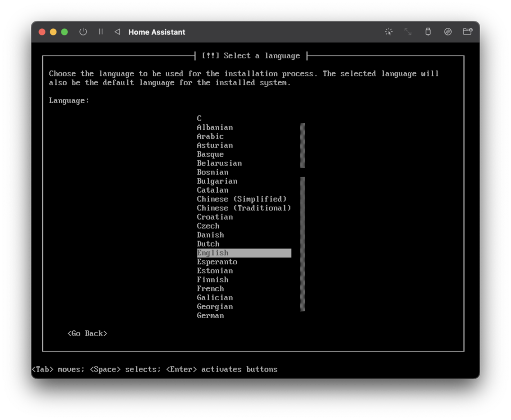Select the C locale entry
The image size is (511, 420).
[x=199, y=118]
